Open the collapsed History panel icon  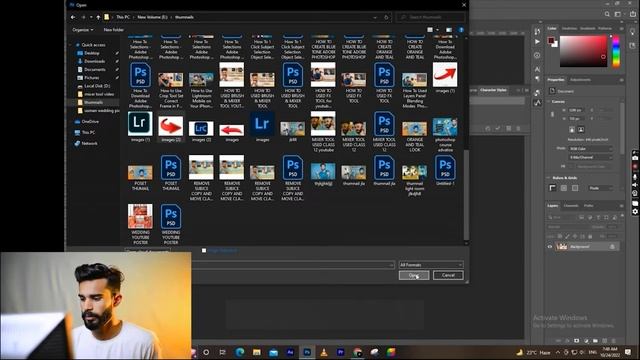tap(538, 31)
